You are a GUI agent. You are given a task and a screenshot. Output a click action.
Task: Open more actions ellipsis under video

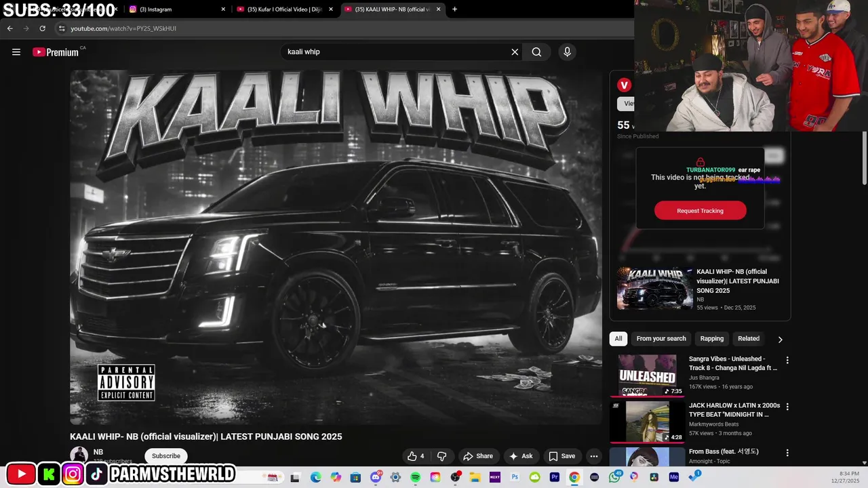click(594, 456)
